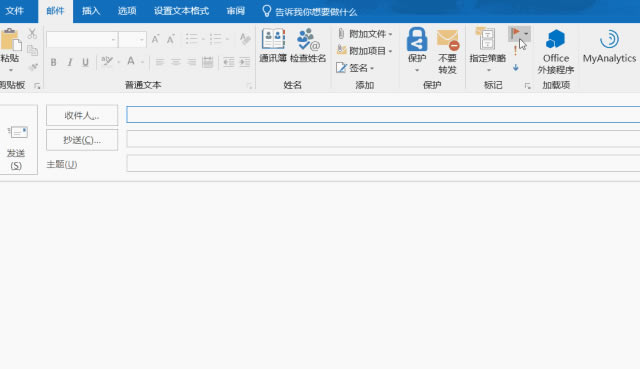The image size is (640, 369).
Task: Click the Increase Indent icon
Action: tap(244, 62)
